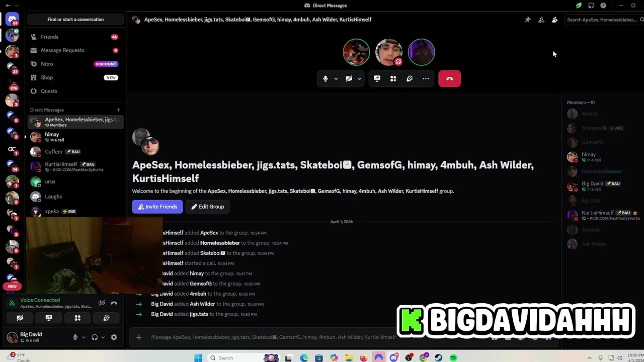Click Ash Wilder name in system message
Viewport: 644px width, 362px height.
point(202,304)
